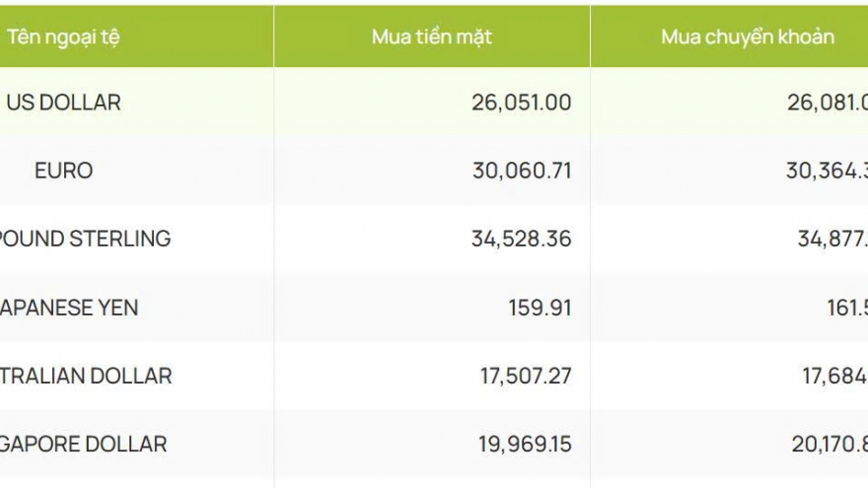
Task: Click the 'Mua tiền mặt' column header
Action: (431, 37)
